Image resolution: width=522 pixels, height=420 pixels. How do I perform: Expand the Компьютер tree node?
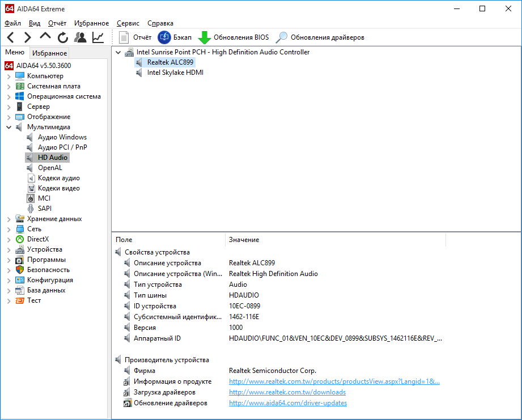[x=9, y=76]
